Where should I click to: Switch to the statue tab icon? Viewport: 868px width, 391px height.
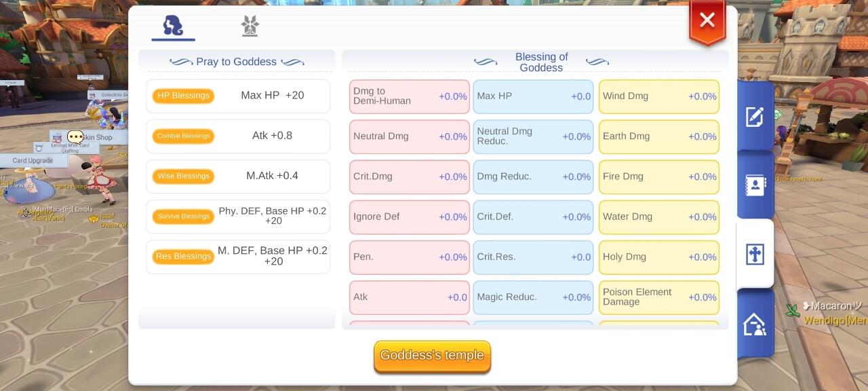tap(250, 26)
